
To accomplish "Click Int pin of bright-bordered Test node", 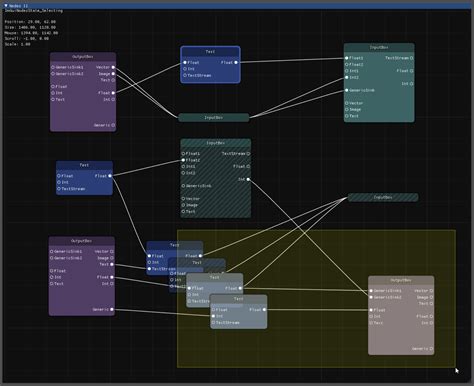I will pos(185,69).
